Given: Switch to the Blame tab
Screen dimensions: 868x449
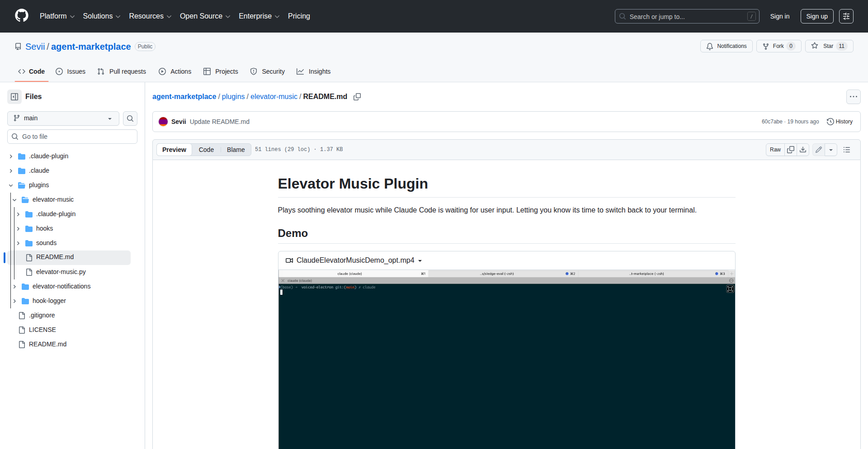Looking at the screenshot, I should tap(235, 149).
